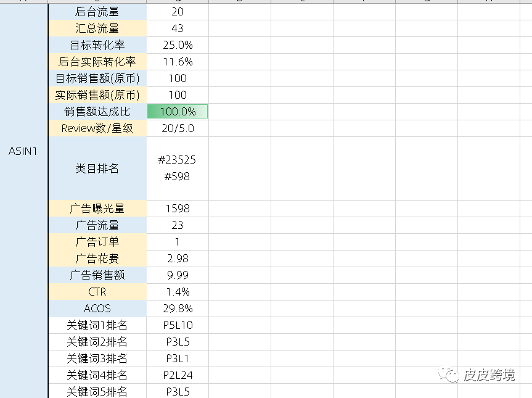Click the 类目排名 label cell

click(x=97, y=168)
